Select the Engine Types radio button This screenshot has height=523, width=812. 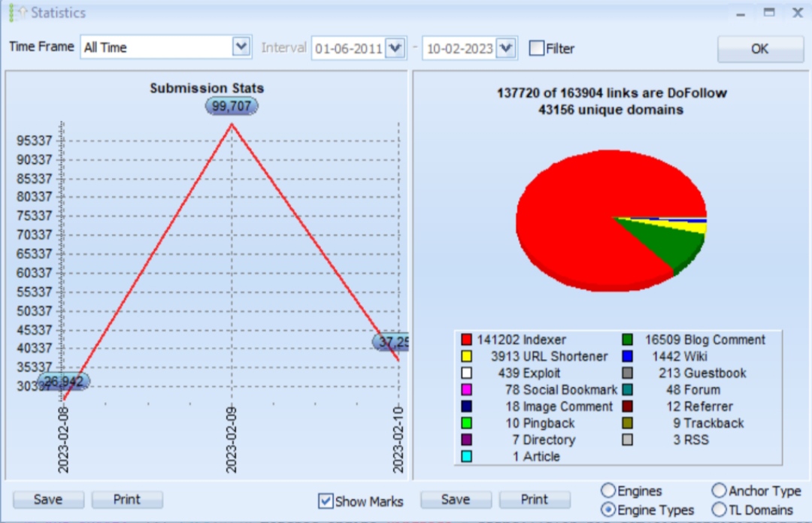[608, 509]
